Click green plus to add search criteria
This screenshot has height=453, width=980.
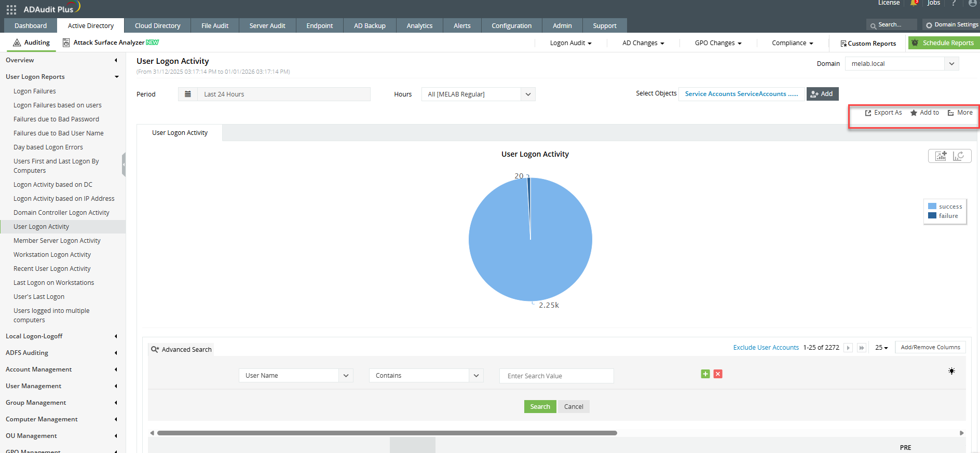pyautogui.click(x=705, y=374)
